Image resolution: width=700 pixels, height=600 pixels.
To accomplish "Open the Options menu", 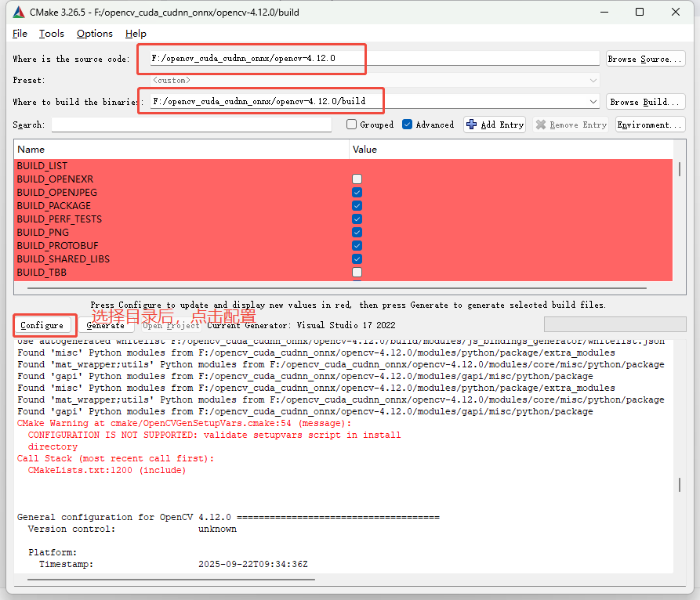I will (x=94, y=33).
